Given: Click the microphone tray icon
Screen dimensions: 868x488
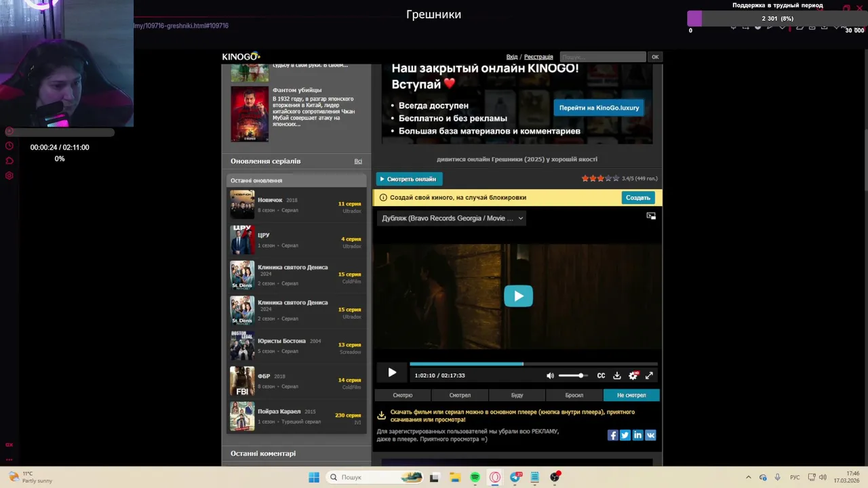Looking at the screenshot, I should [777, 477].
